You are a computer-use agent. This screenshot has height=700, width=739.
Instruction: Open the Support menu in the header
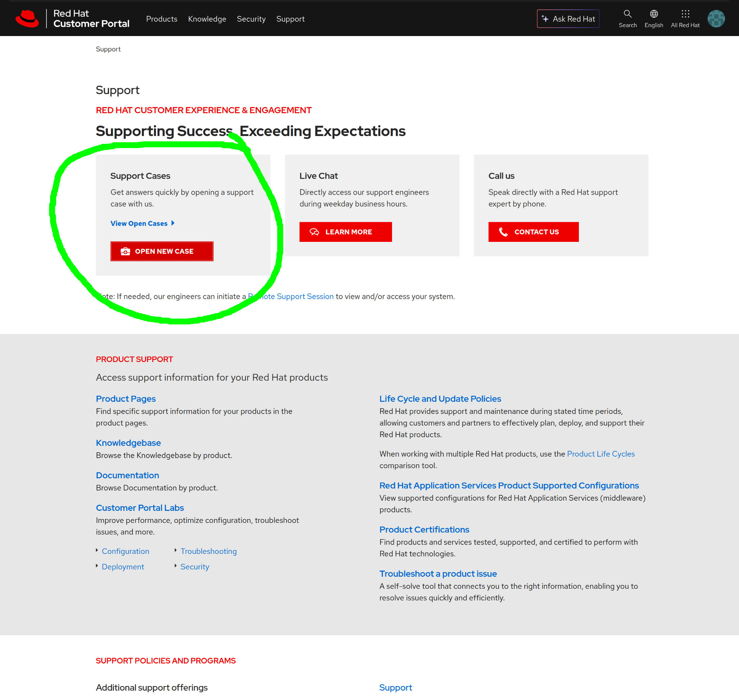coord(290,19)
